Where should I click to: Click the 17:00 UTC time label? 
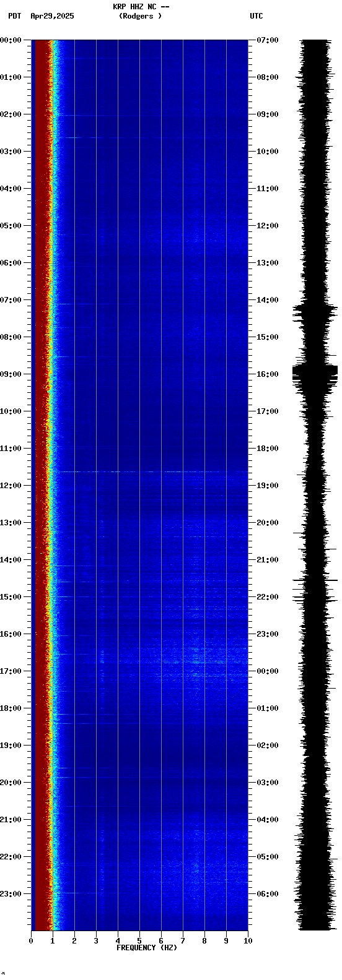point(267,411)
